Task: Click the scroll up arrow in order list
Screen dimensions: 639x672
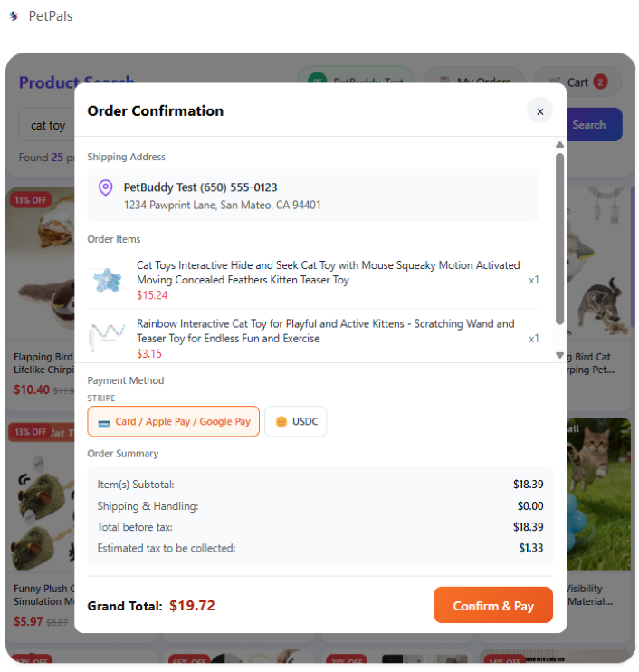Action: point(559,145)
